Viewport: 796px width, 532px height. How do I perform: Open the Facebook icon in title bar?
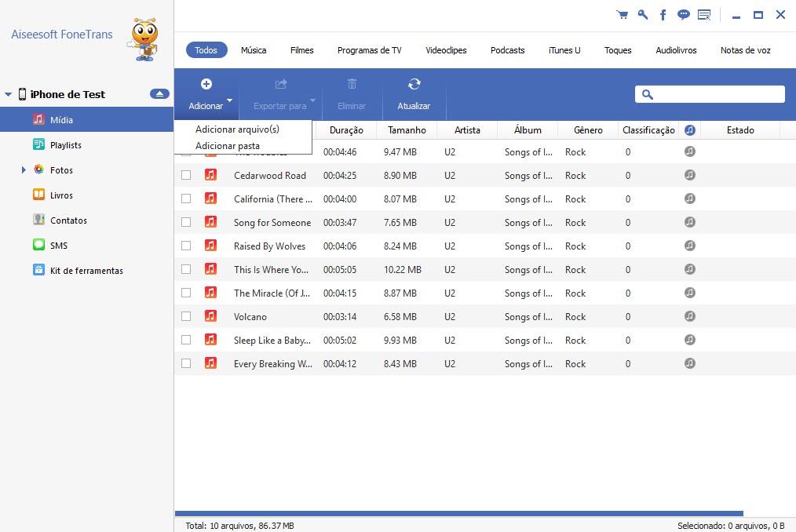663,15
